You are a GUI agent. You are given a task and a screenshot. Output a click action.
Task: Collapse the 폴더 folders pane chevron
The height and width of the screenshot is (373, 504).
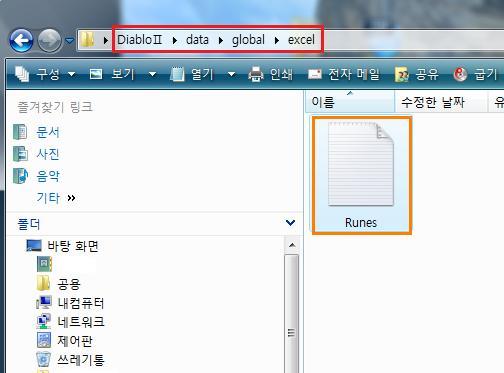click(290, 222)
